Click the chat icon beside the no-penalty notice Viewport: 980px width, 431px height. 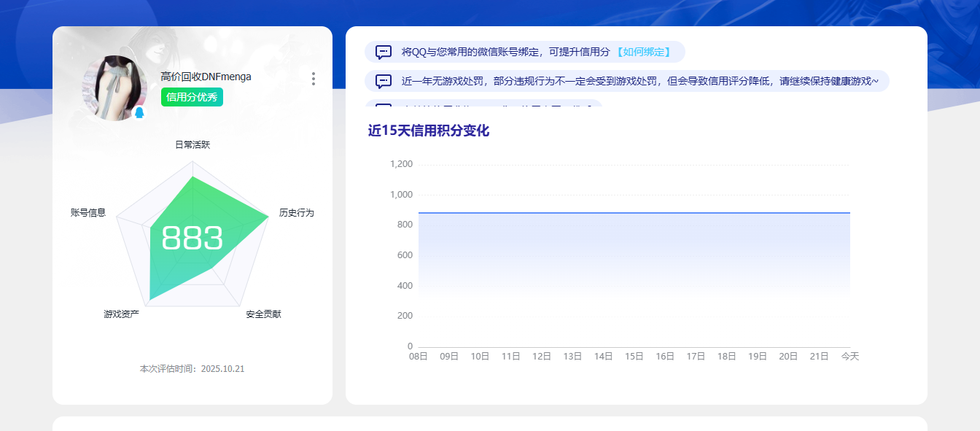click(x=384, y=81)
